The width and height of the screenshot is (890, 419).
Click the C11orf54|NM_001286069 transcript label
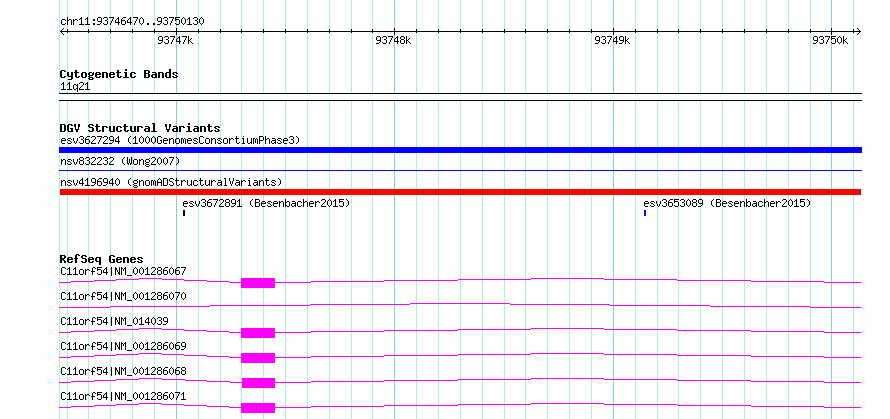pos(123,346)
